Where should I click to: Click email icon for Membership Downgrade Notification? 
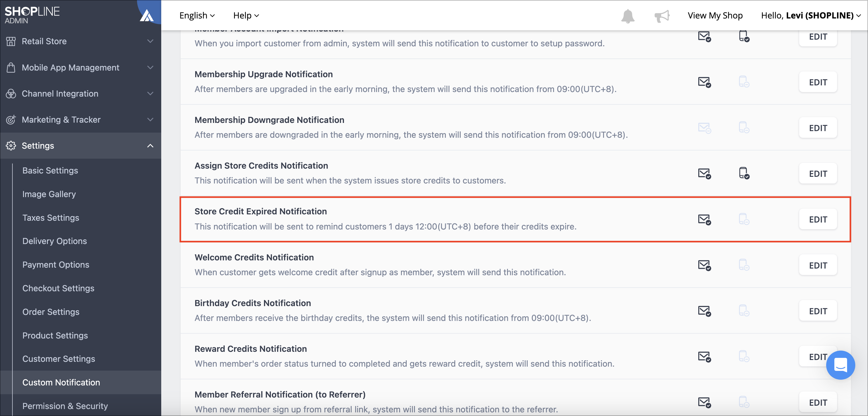(704, 128)
